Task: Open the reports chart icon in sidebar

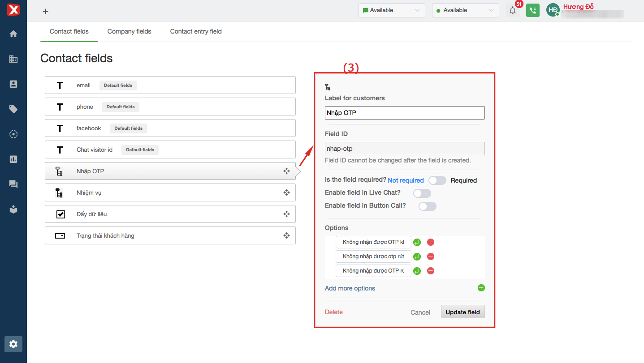Action: (13, 159)
